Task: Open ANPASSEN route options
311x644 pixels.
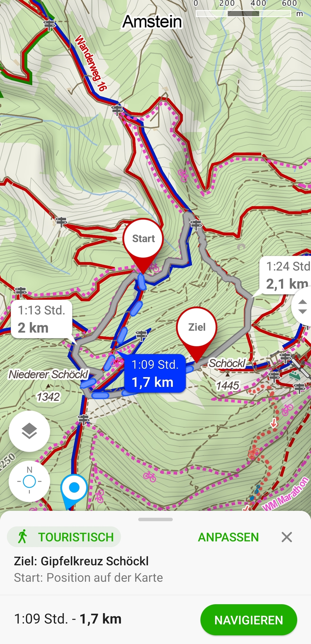Action: point(228,537)
